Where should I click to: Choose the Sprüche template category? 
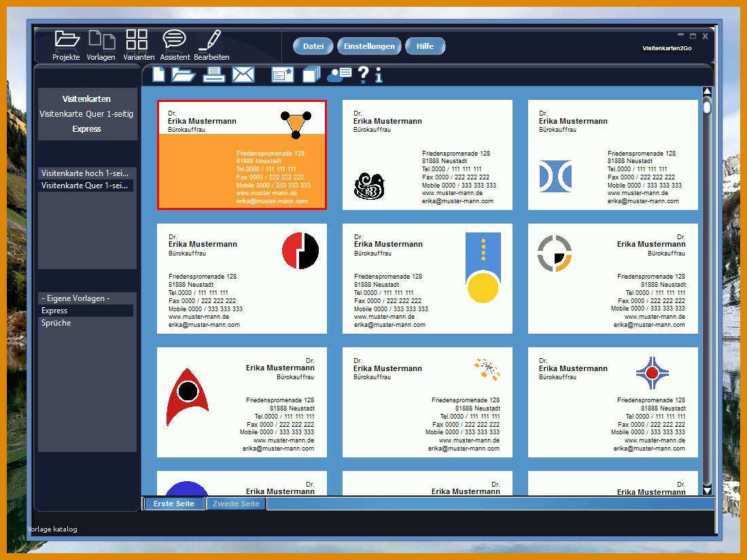click(x=56, y=323)
